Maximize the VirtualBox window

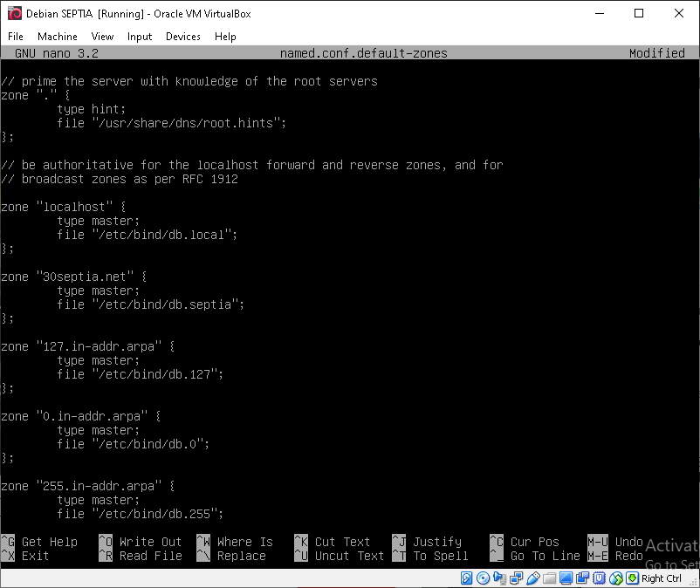click(639, 13)
